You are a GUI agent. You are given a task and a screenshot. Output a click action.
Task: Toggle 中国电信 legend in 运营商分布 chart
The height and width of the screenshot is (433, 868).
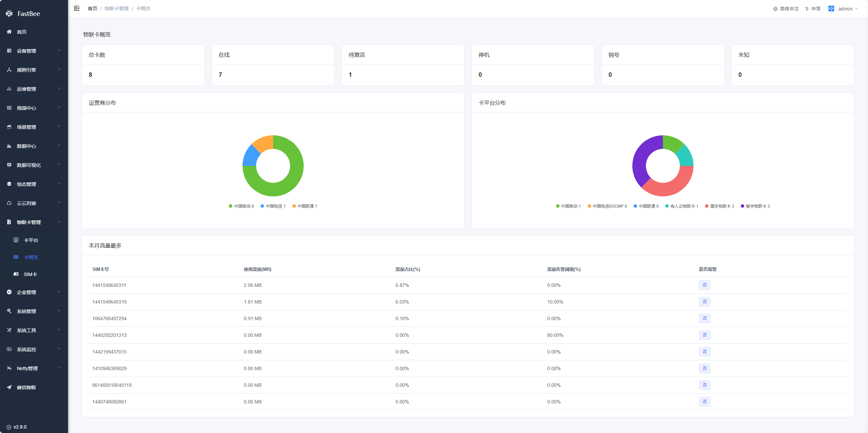pyautogui.click(x=273, y=206)
